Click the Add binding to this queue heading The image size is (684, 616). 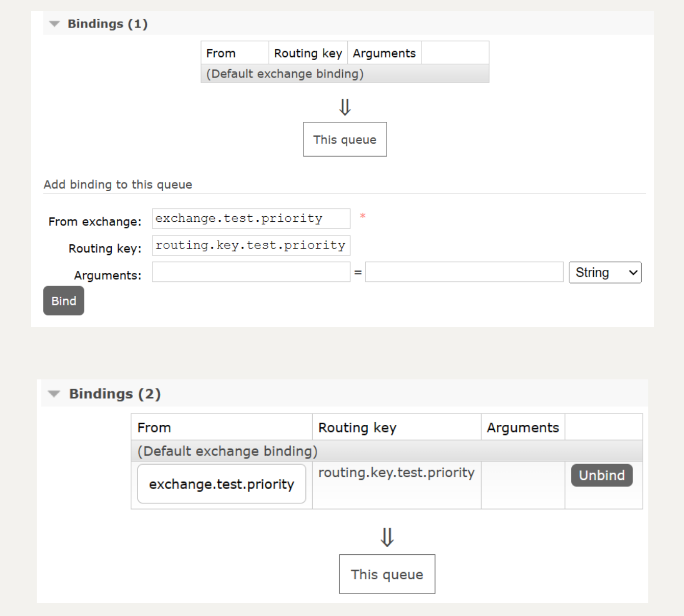click(118, 185)
